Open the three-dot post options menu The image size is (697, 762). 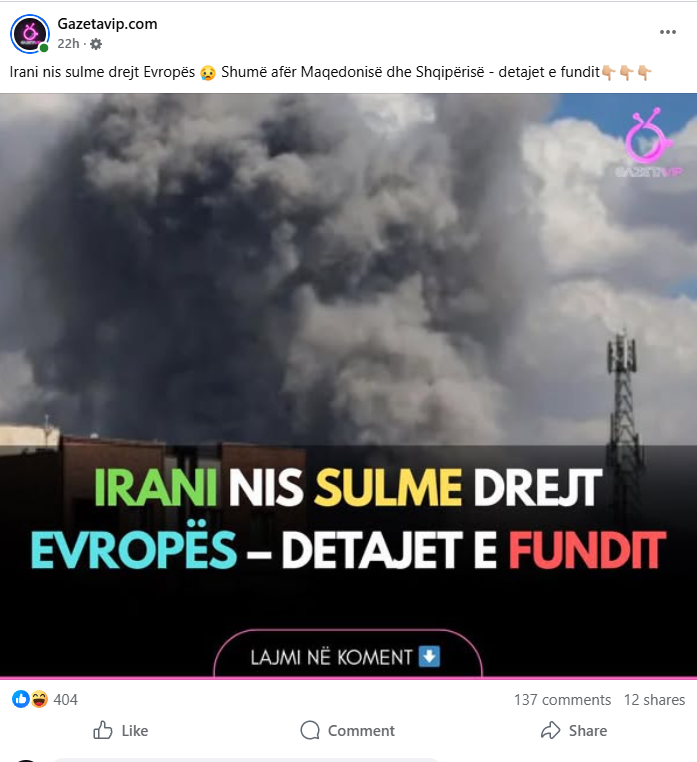[x=667, y=32]
